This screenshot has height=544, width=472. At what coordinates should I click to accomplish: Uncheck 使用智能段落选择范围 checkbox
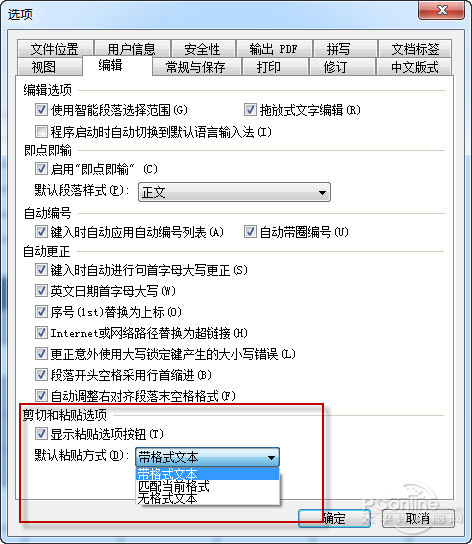(41, 110)
